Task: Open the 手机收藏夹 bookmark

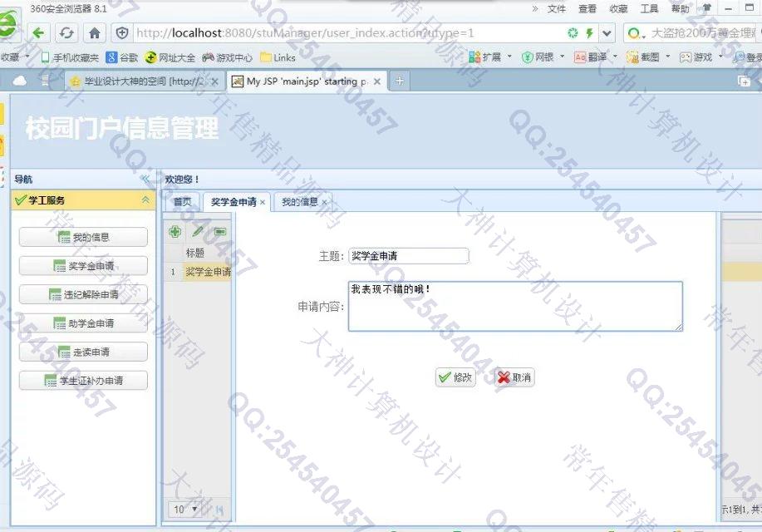Action: point(70,57)
